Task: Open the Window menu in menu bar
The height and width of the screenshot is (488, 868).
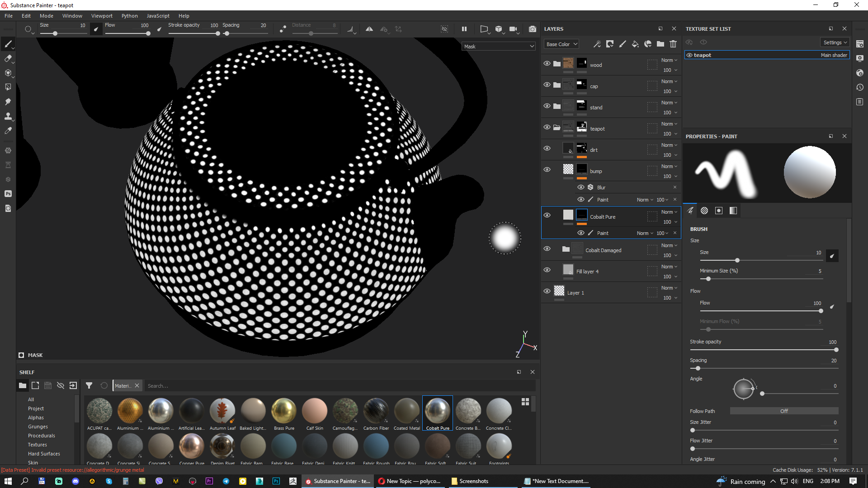Action: point(71,15)
